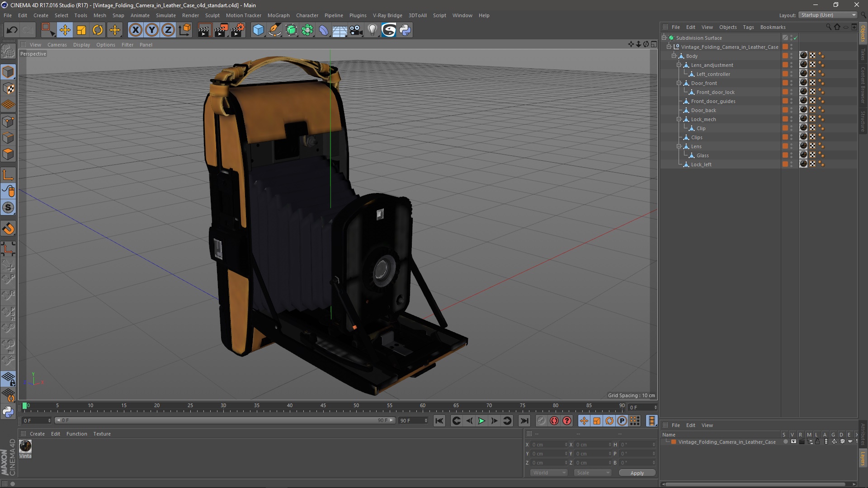Image resolution: width=868 pixels, height=488 pixels.
Task: Open the Simulate menu
Action: point(166,15)
